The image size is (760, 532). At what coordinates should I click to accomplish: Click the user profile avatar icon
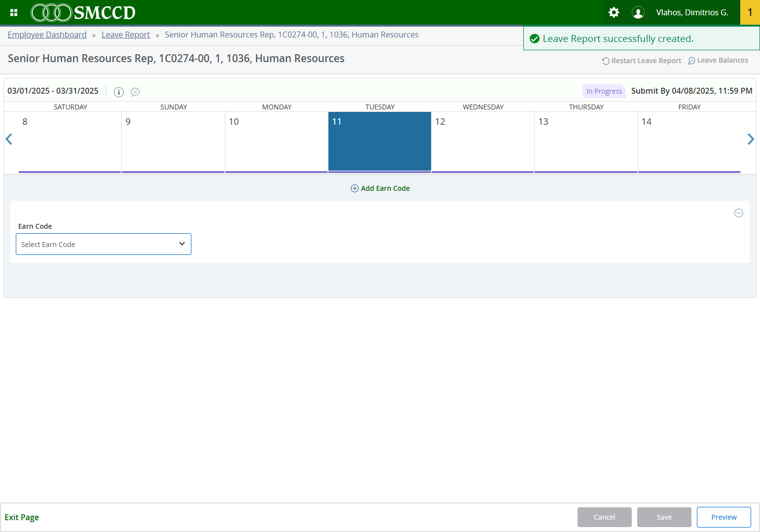[638, 12]
